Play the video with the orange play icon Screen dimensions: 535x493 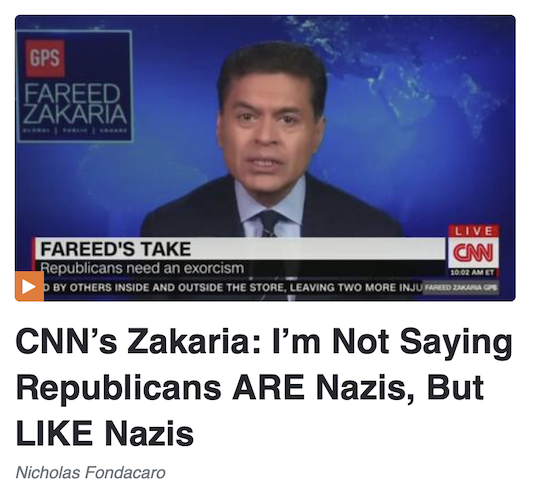click(29, 286)
